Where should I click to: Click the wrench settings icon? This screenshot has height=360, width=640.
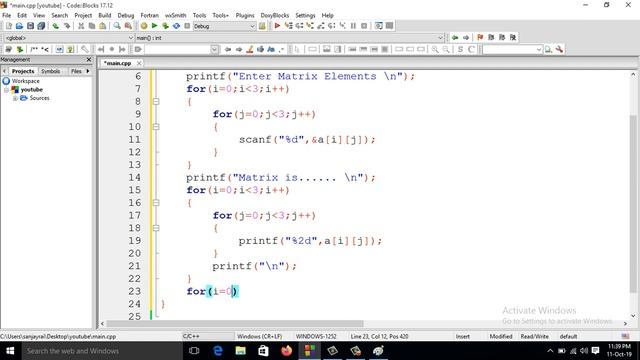pos(559,49)
